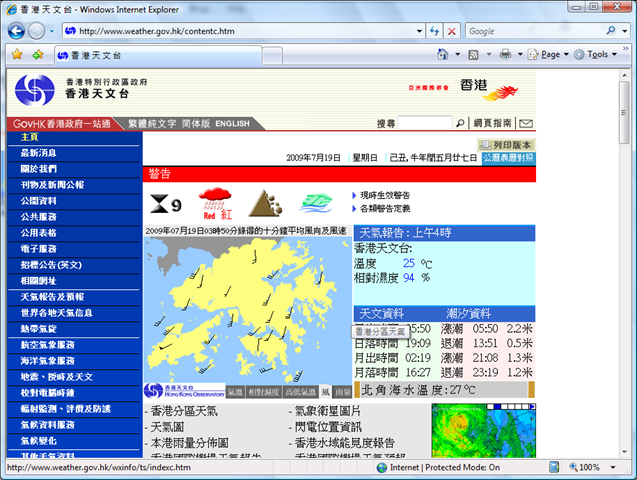Click the RSS feeds icon
The height and width of the screenshot is (480, 637).
point(473,54)
